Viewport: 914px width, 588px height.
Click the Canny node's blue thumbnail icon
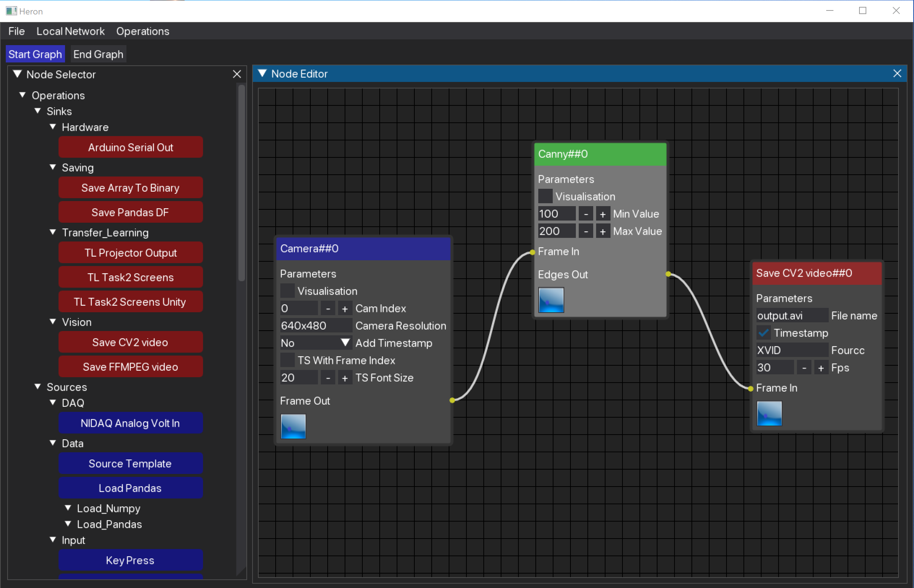551,300
